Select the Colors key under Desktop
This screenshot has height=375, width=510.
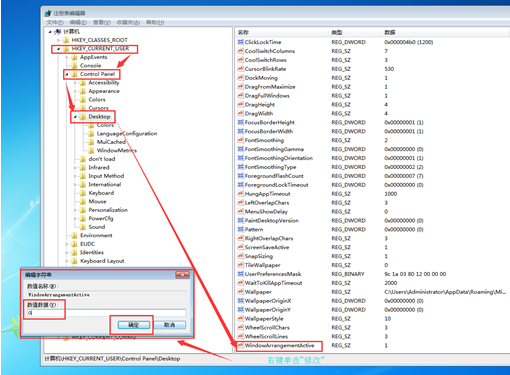tap(105, 125)
